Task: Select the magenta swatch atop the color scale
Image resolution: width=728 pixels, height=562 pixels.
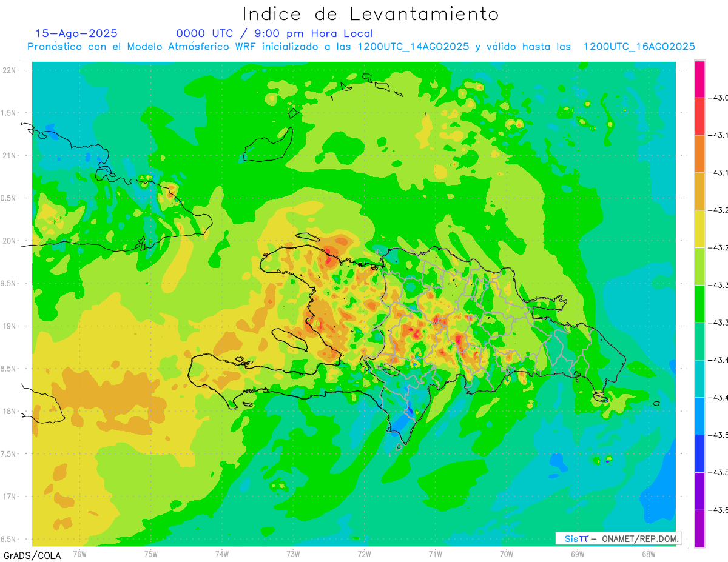Action: point(699,79)
